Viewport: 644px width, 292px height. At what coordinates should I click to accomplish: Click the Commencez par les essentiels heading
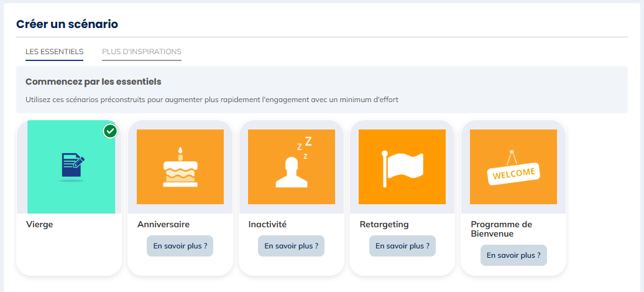click(x=93, y=82)
